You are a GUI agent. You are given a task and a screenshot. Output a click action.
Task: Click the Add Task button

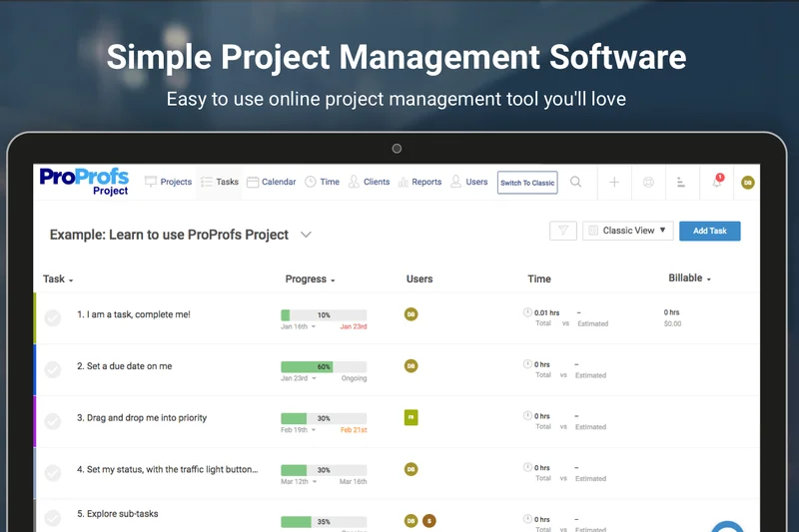[x=710, y=231]
